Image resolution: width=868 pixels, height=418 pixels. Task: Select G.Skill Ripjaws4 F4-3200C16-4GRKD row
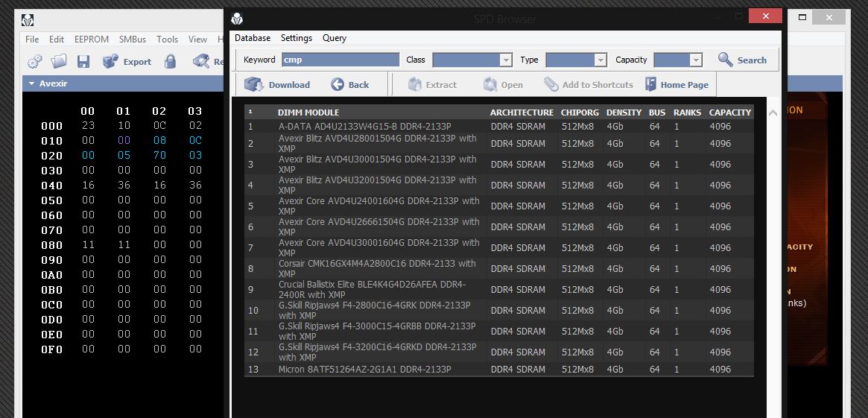[x=498, y=352]
